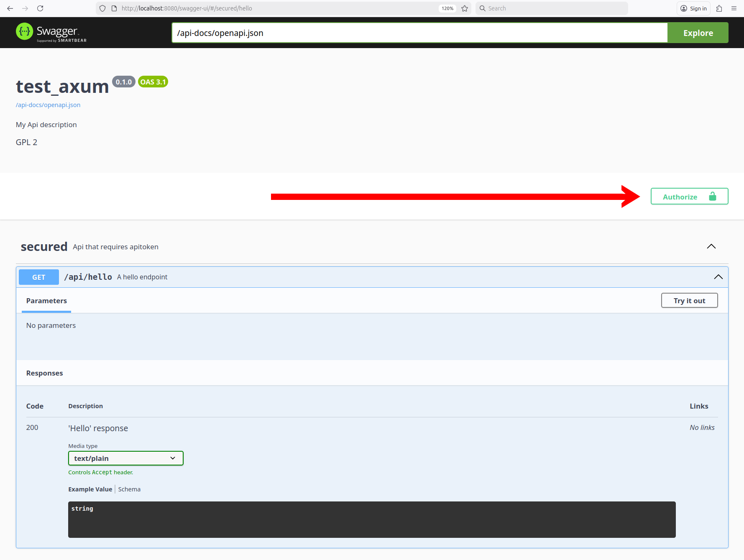
Task: Click the shield tracking protection icon
Action: (102, 8)
